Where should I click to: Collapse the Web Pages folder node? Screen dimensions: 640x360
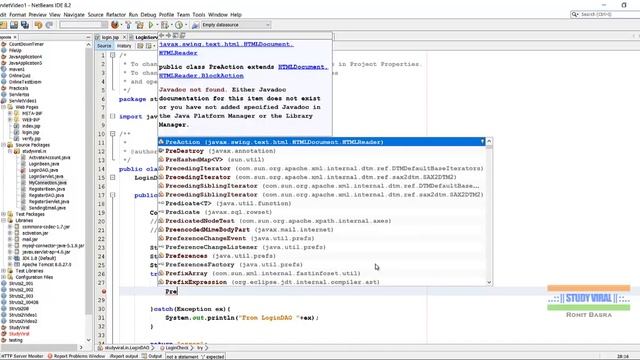pyautogui.click(x=4, y=107)
